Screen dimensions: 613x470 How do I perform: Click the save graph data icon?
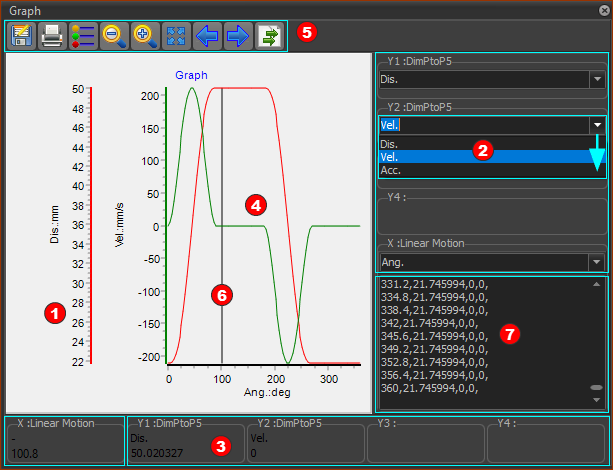21,36
